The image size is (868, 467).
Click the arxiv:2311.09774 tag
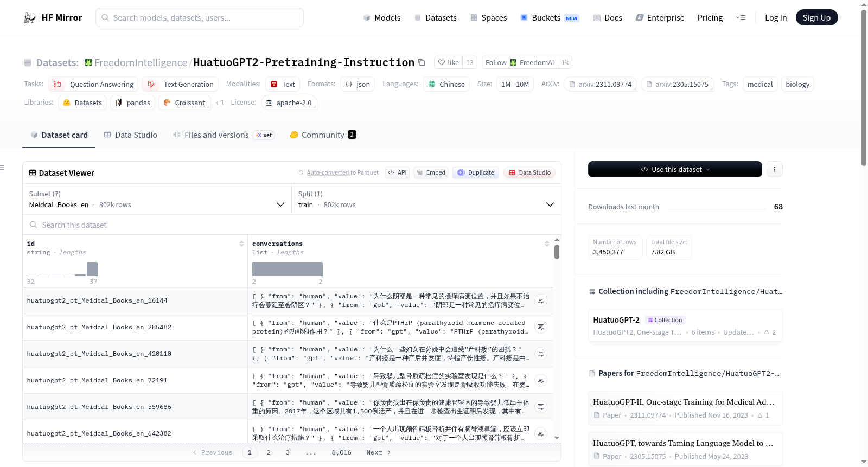coord(600,84)
